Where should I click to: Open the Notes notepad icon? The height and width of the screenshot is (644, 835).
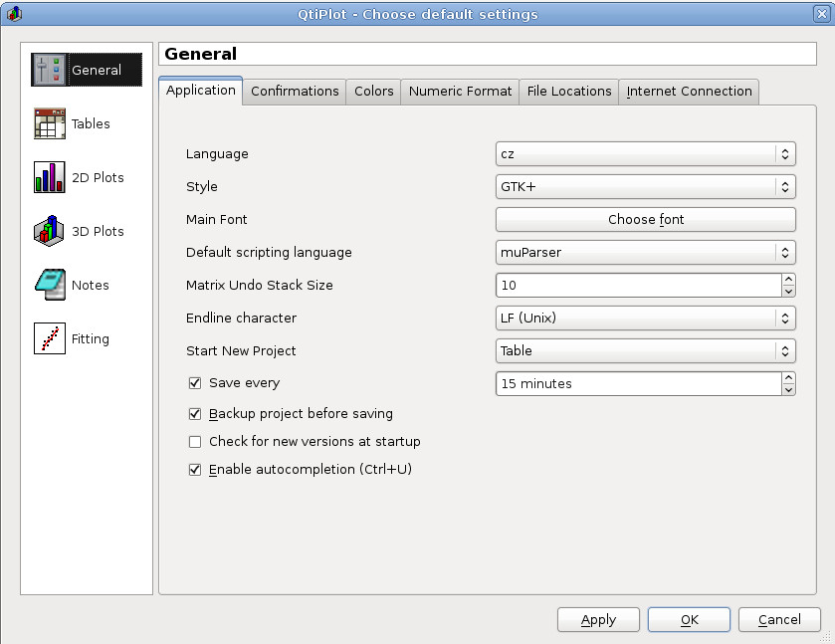[x=50, y=285]
